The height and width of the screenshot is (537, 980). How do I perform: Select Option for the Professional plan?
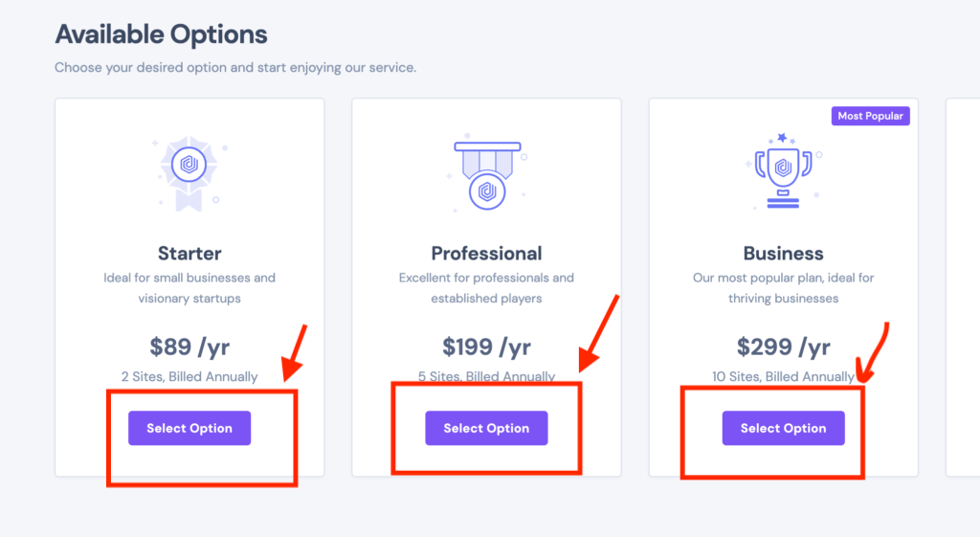[486, 428]
